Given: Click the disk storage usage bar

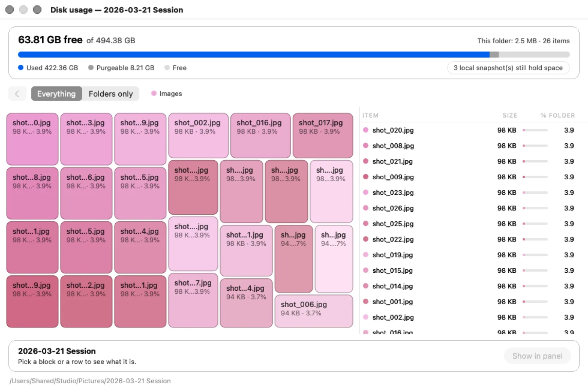Looking at the screenshot, I should tap(294, 55).
